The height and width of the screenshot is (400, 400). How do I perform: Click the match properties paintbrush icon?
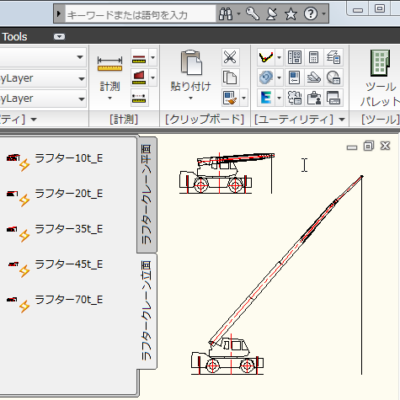[x=230, y=98]
